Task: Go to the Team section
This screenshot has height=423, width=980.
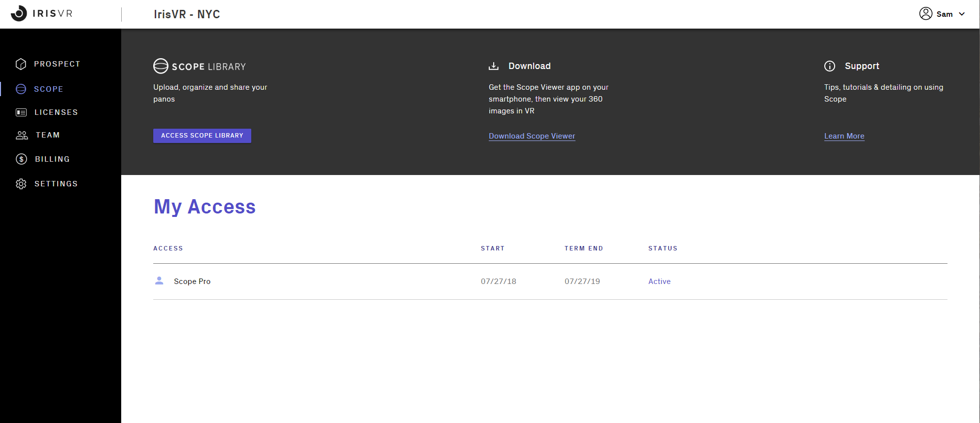Action: (x=48, y=135)
